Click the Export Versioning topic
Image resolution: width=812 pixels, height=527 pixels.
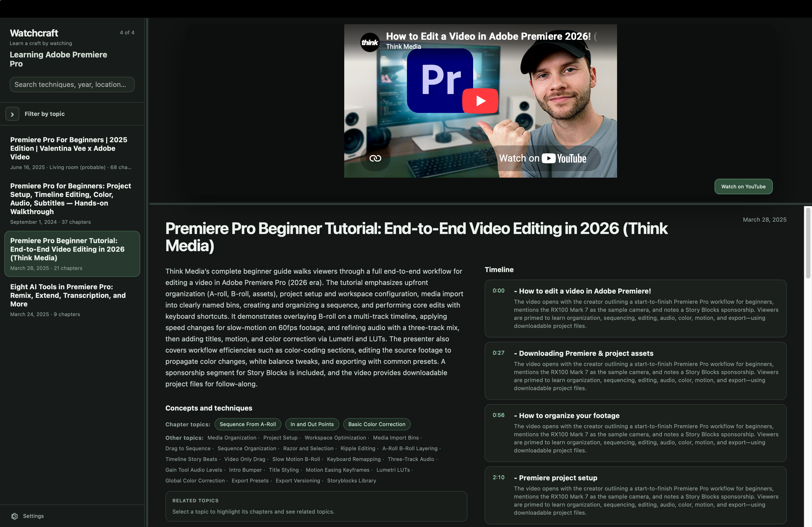click(x=298, y=480)
